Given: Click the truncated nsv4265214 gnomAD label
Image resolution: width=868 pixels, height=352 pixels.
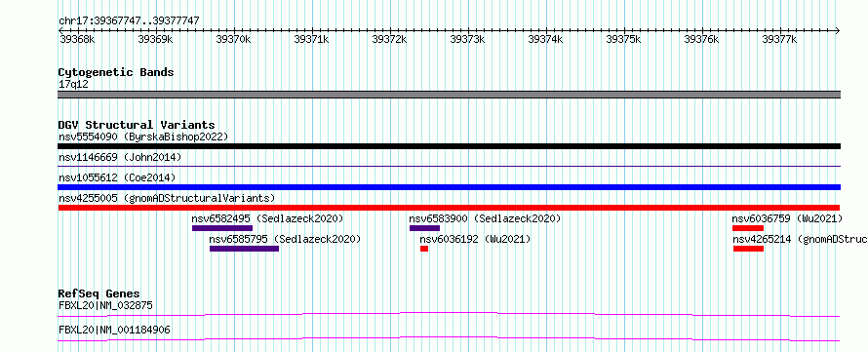Looking at the screenshot, I should 801,239.
